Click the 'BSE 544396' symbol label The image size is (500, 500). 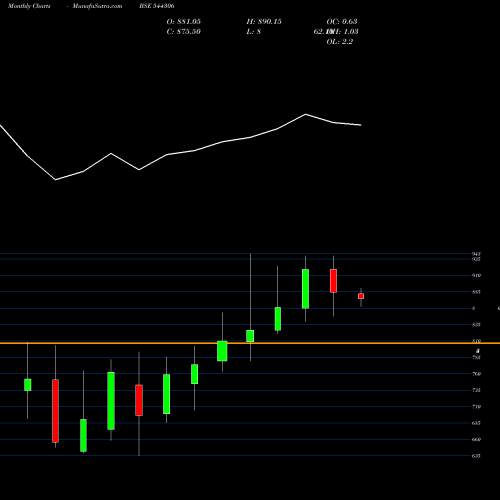click(157, 6)
